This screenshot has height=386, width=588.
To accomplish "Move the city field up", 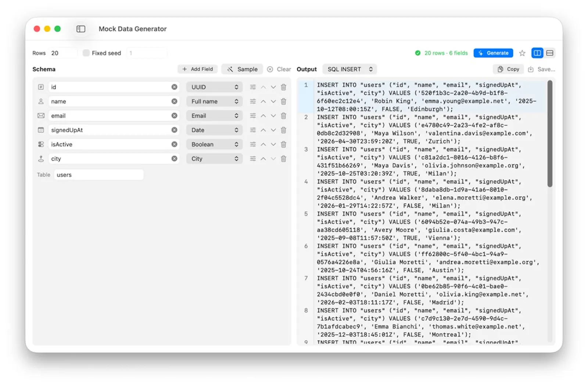I will (263, 159).
